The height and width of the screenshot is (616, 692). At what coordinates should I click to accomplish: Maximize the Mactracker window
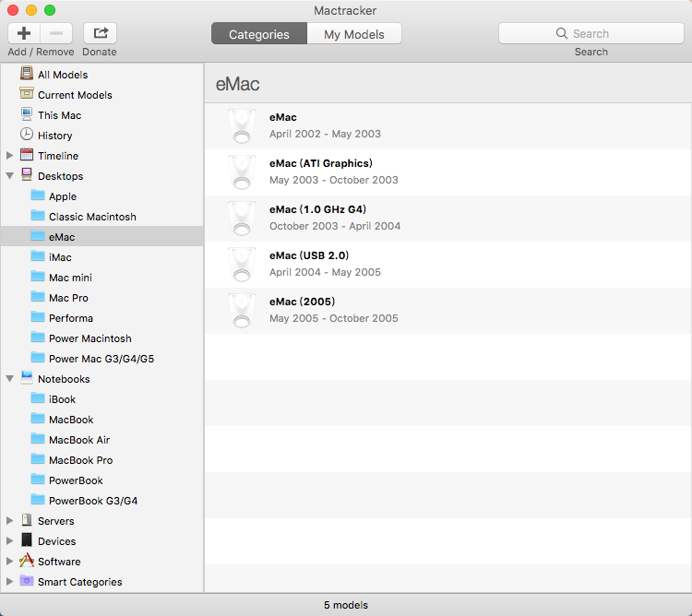pos(50,10)
